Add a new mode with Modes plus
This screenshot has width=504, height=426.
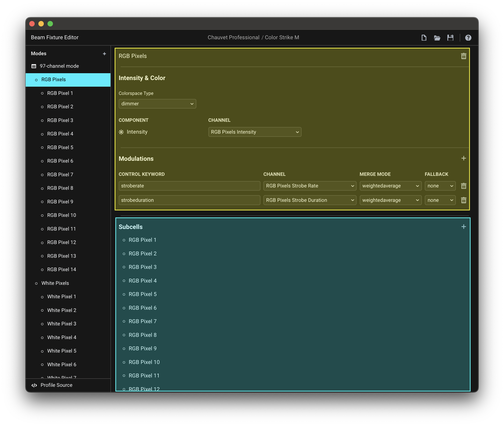(104, 54)
